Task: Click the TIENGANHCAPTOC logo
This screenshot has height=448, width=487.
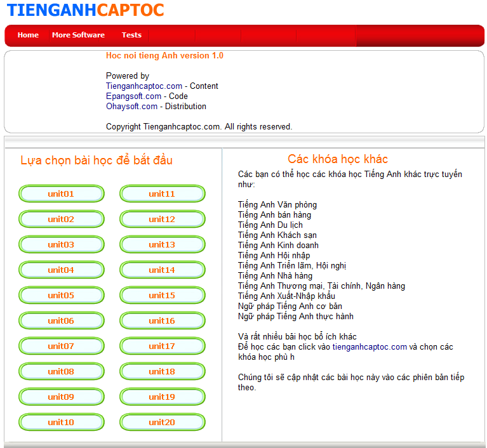Action: [85, 11]
